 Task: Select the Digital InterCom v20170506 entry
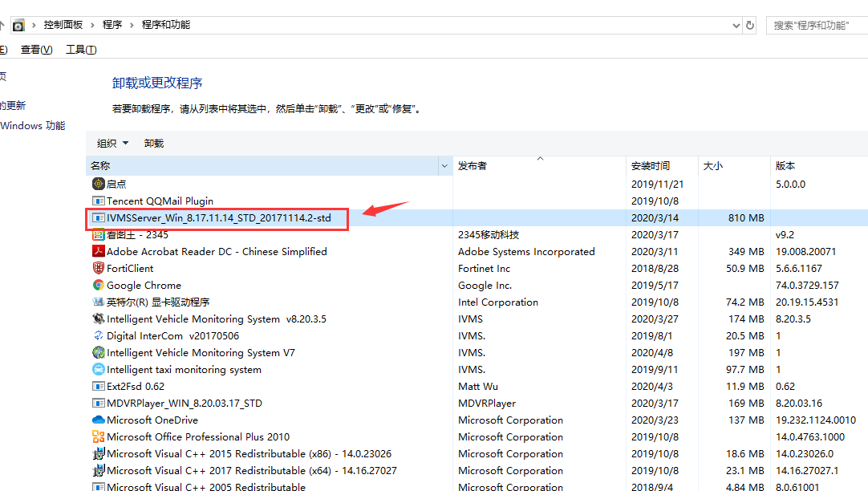click(172, 335)
